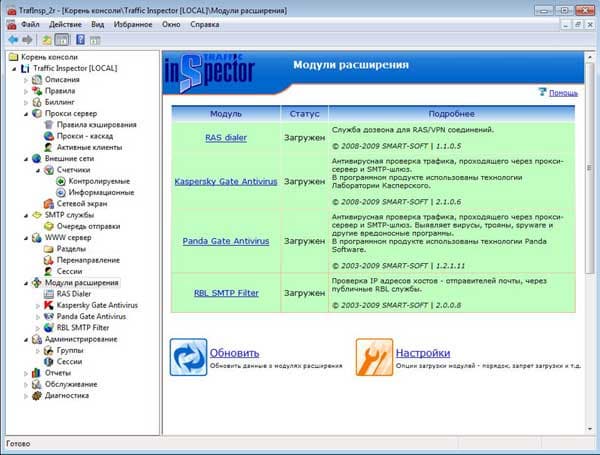Open the Справка menu

(x=205, y=24)
